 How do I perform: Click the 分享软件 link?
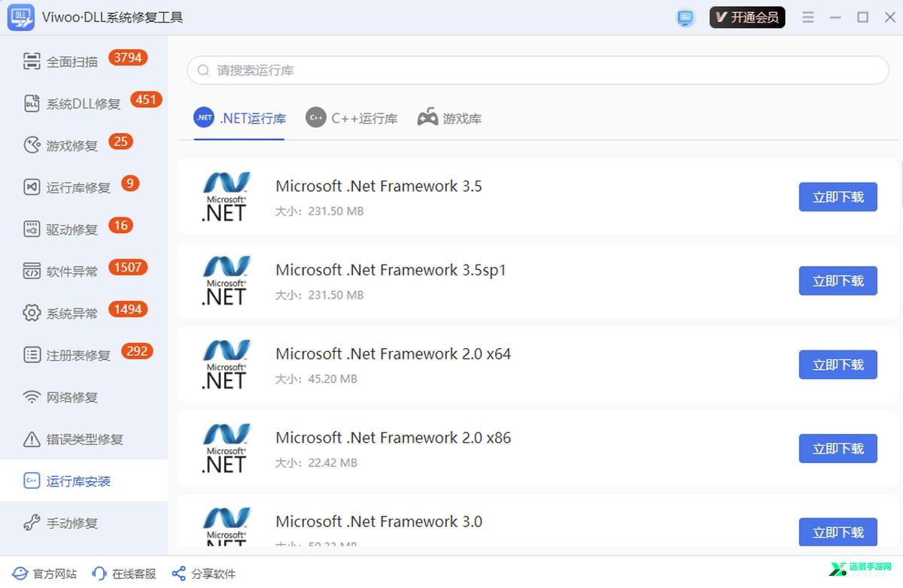pos(204,574)
